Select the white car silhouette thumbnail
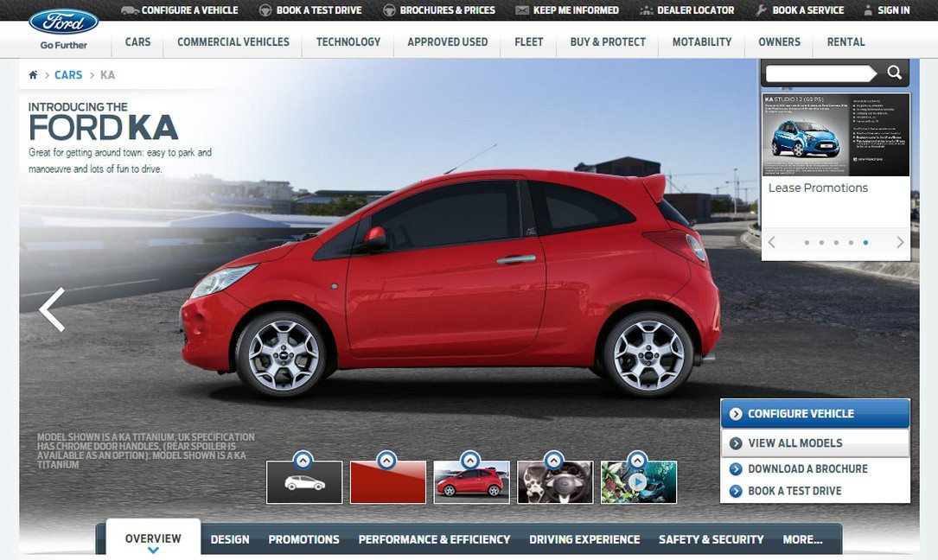The height and width of the screenshot is (560, 938). [x=304, y=482]
